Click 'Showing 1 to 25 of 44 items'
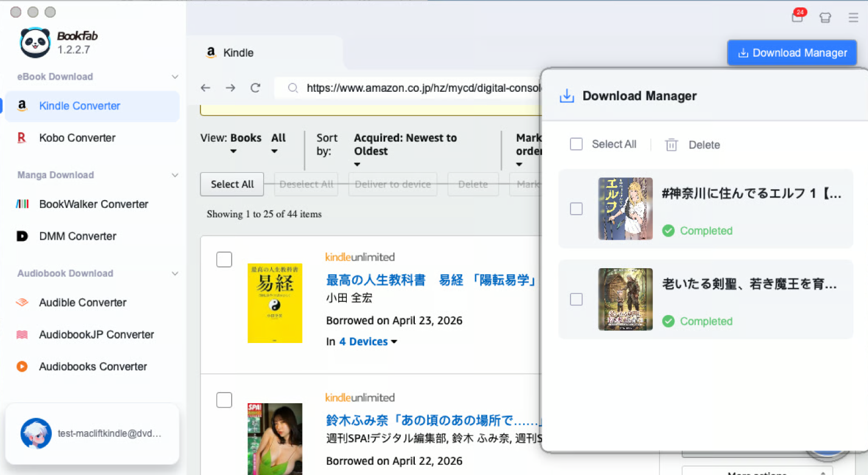 click(x=264, y=214)
